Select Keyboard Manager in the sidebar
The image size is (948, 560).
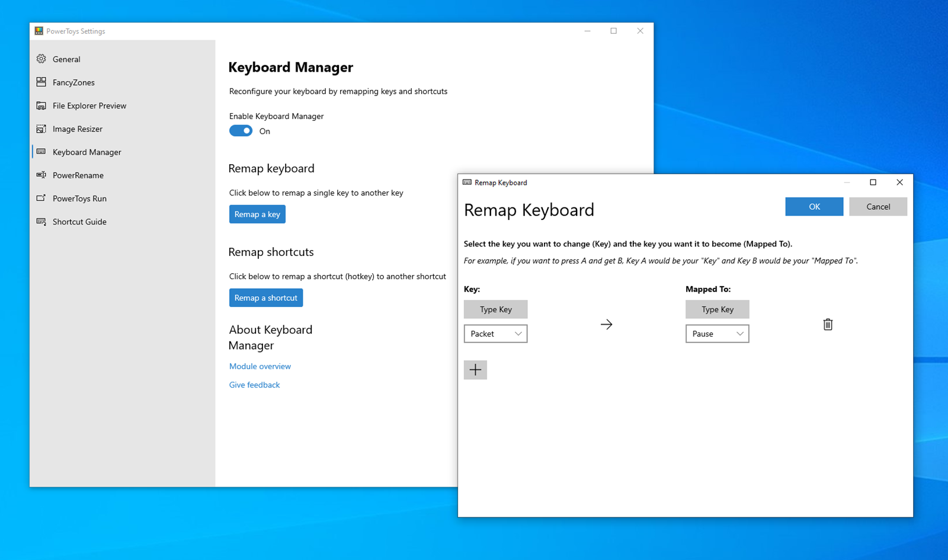pos(87,152)
